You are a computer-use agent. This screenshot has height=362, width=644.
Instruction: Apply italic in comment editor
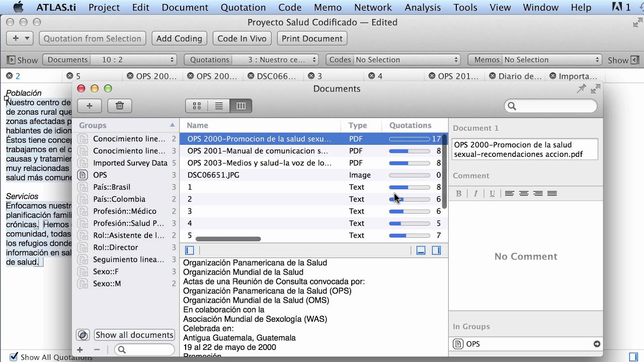(475, 194)
